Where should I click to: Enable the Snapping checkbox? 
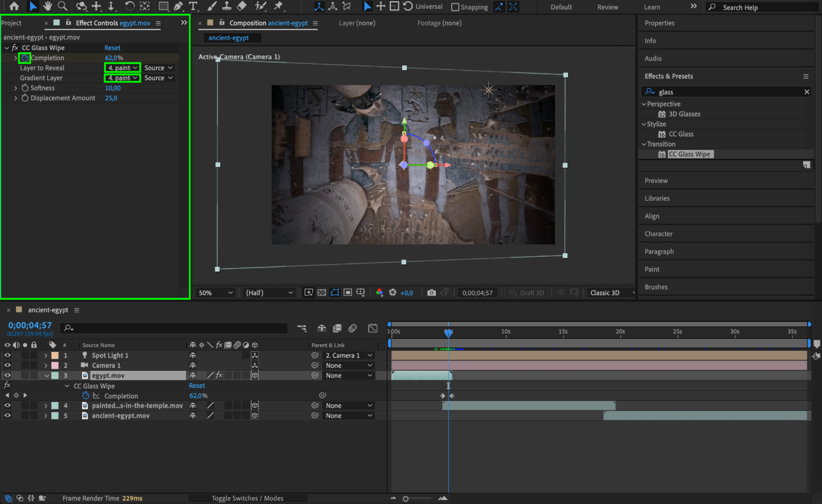(x=455, y=7)
